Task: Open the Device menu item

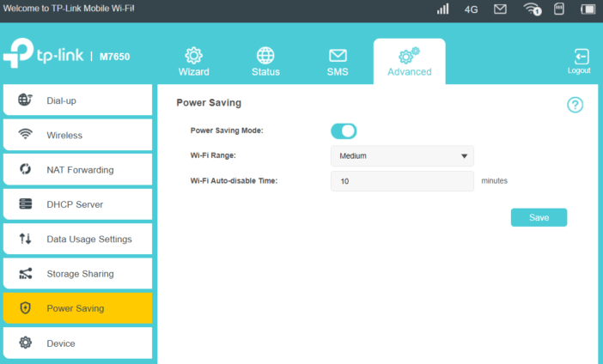Action: (x=77, y=343)
